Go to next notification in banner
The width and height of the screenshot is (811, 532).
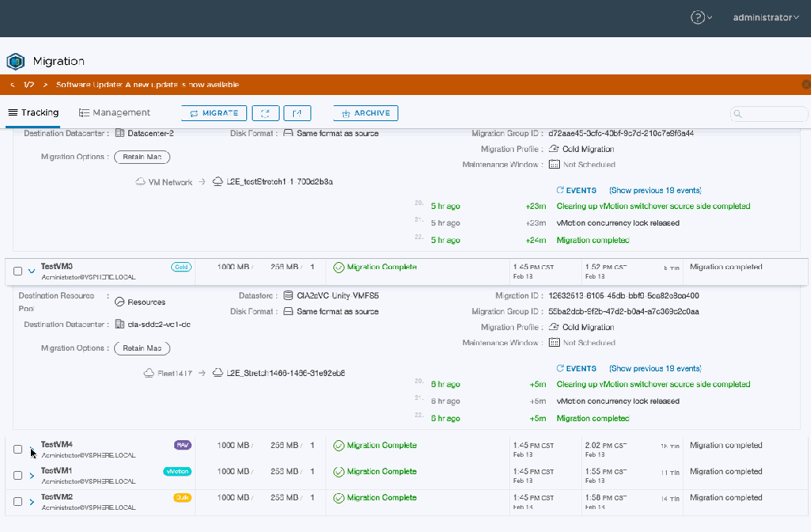click(46, 85)
